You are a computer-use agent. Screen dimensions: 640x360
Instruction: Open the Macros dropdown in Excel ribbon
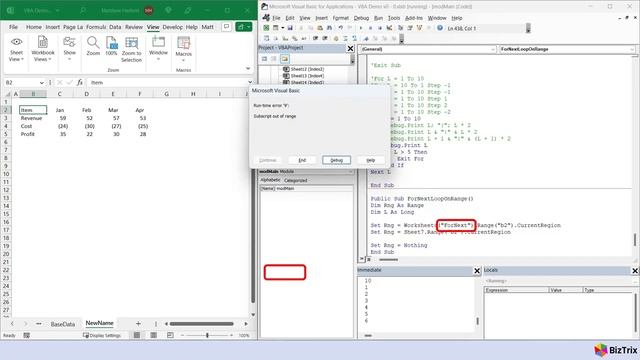[x=183, y=49]
